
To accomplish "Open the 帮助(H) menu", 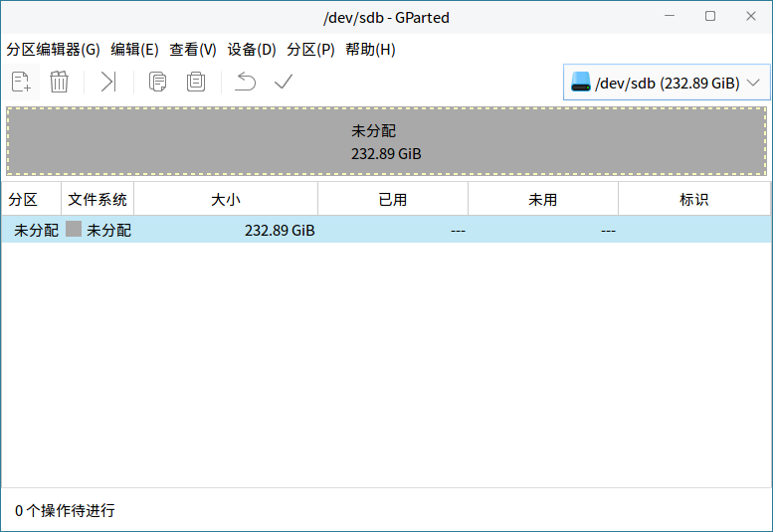I will click(370, 50).
